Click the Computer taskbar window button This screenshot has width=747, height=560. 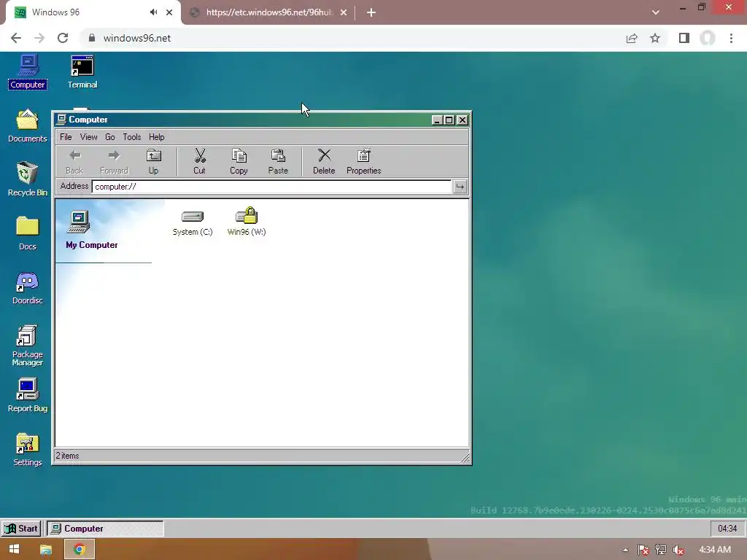pyautogui.click(x=105, y=529)
